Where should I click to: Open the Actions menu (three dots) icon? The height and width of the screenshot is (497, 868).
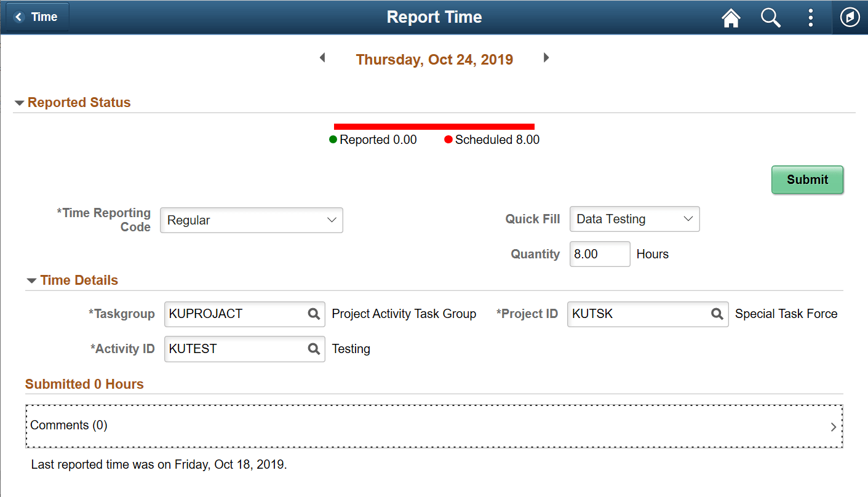810,17
